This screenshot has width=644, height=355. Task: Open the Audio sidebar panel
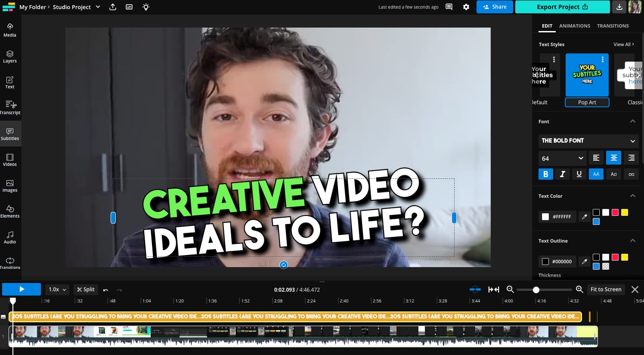(10, 237)
